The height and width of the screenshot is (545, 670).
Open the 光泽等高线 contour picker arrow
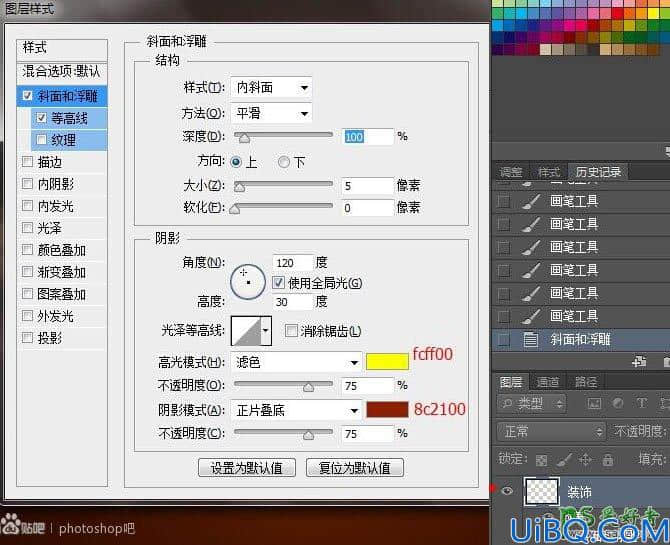click(266, 330)
